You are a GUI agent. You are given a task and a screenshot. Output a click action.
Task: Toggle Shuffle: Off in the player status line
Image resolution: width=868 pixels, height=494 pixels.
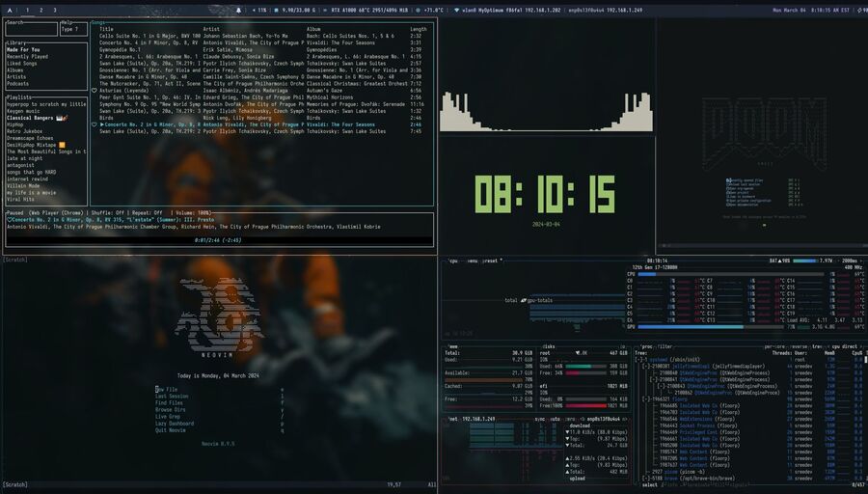click(x=107, y=212)
